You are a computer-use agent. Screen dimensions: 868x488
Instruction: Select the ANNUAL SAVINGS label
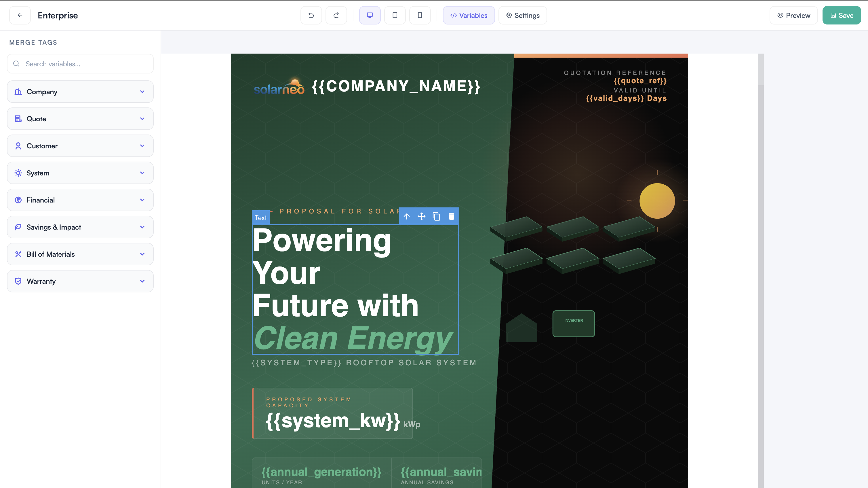[427, 482]
